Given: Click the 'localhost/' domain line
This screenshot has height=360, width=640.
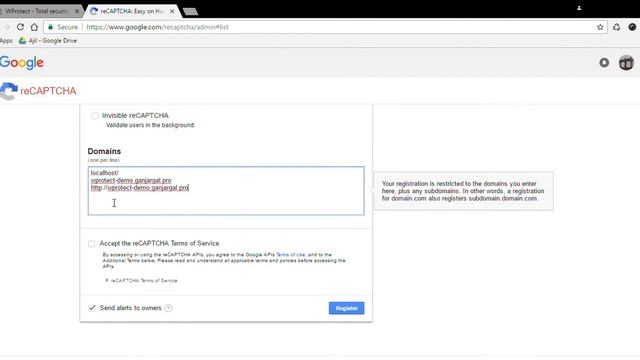Looking at the screenshot, I should click(x=104, y=173).
